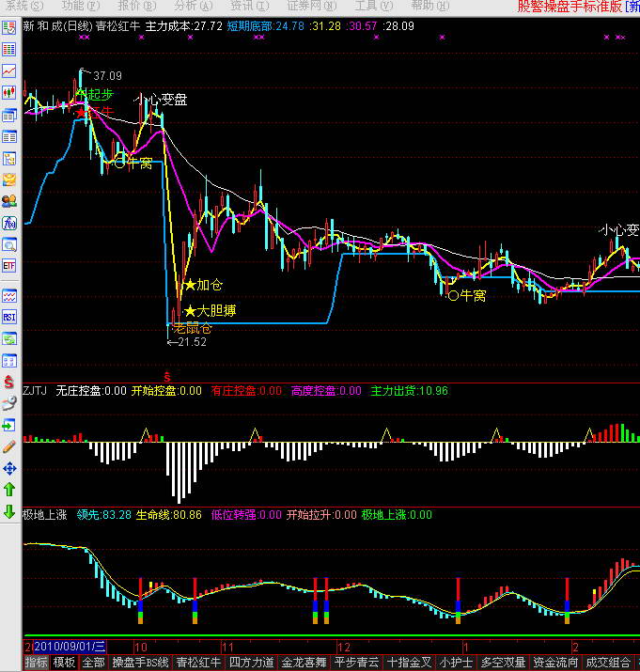Click the ★加仓 chart signal
The width and height of the screenshot is (640, 672).
click(x=204, y=285)
